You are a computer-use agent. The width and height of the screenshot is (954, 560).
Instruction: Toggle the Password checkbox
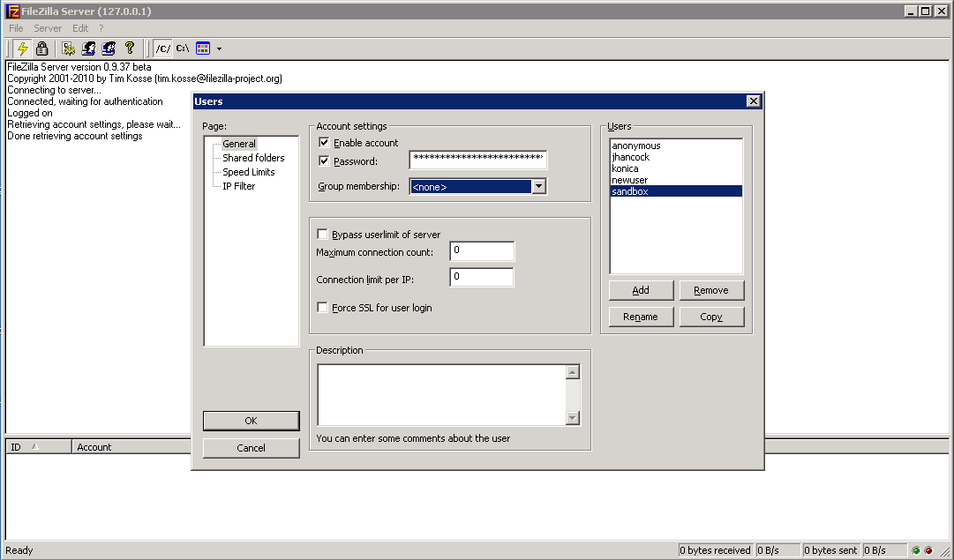(x=324, y=161)
